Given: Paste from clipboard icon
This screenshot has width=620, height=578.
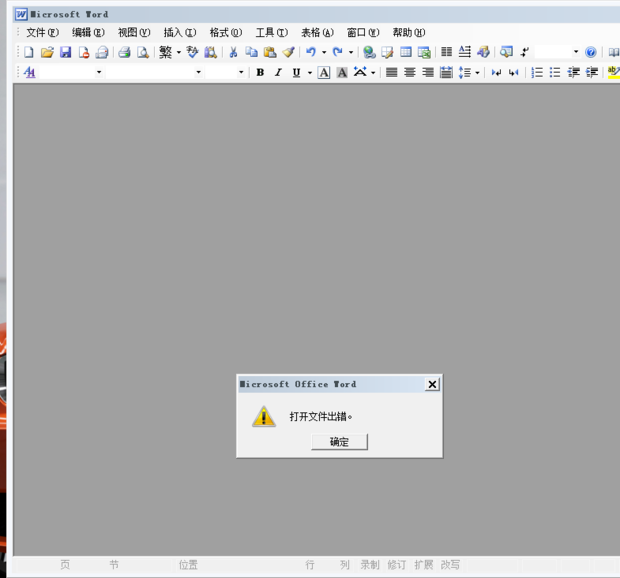Looking at the screenshot, I should coord(270,52).
